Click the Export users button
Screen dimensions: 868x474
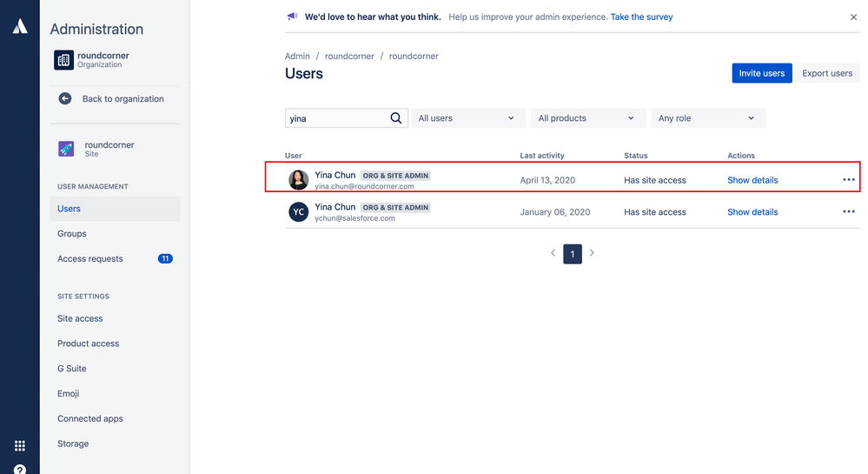(826, 73)
